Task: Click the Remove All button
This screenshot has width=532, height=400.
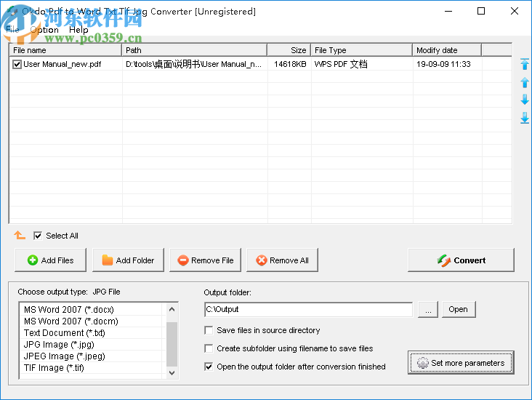Action: pyautogui.click(x=282, y=260)
